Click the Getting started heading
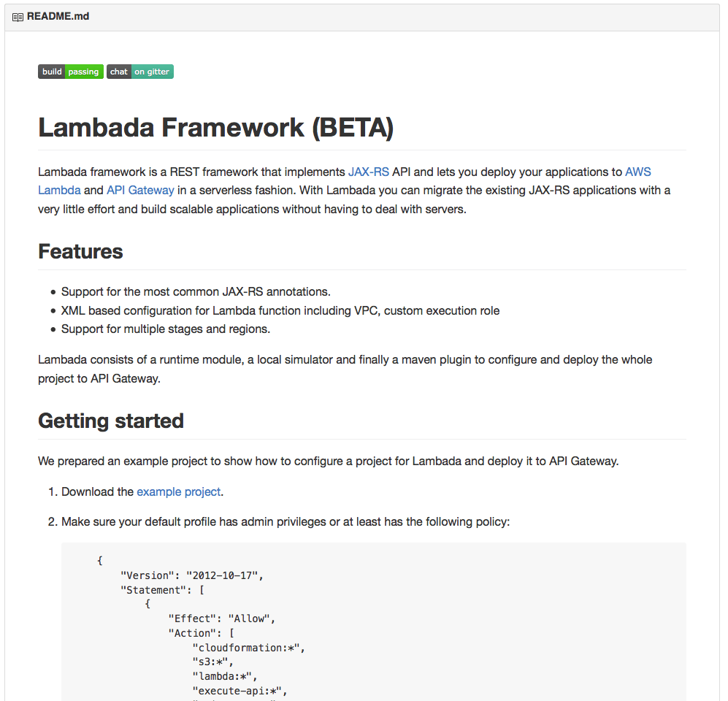728x701 pixels. (110, 421)
